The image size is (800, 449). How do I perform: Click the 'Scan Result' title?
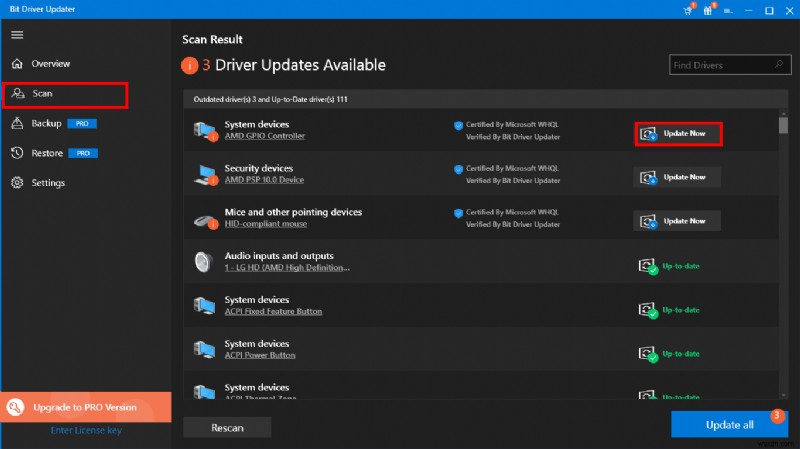tap(212, 39)
